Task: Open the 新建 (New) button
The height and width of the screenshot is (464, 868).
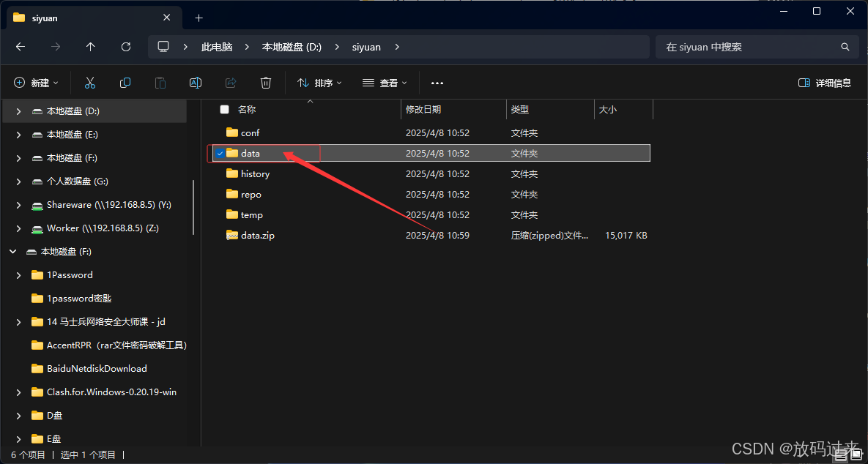Action: point(36,82)
